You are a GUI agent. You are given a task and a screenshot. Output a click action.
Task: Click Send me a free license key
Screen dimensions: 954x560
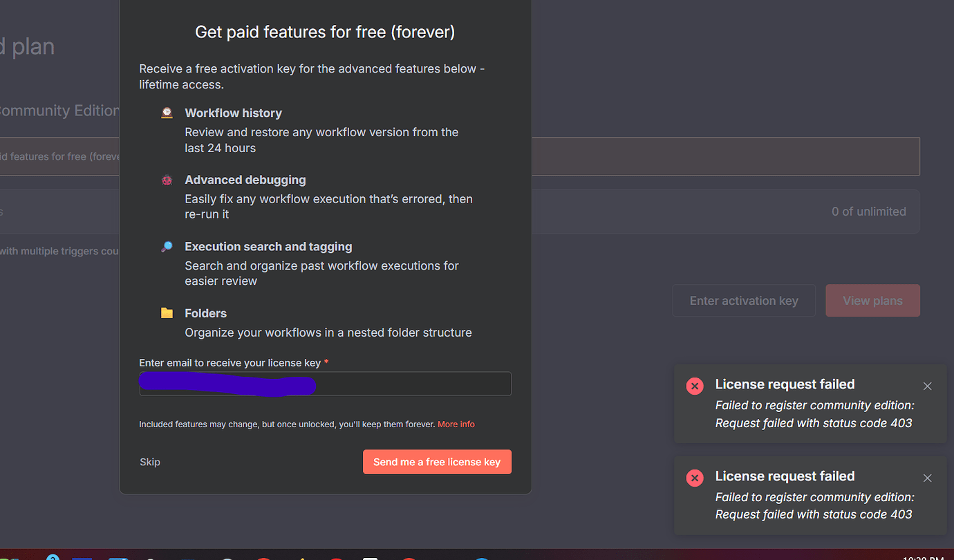tap(437, 462)
